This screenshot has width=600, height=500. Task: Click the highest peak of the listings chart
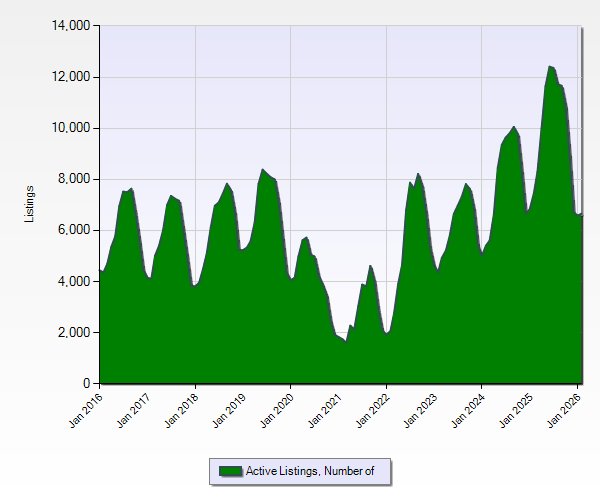(x=550, y=67)
